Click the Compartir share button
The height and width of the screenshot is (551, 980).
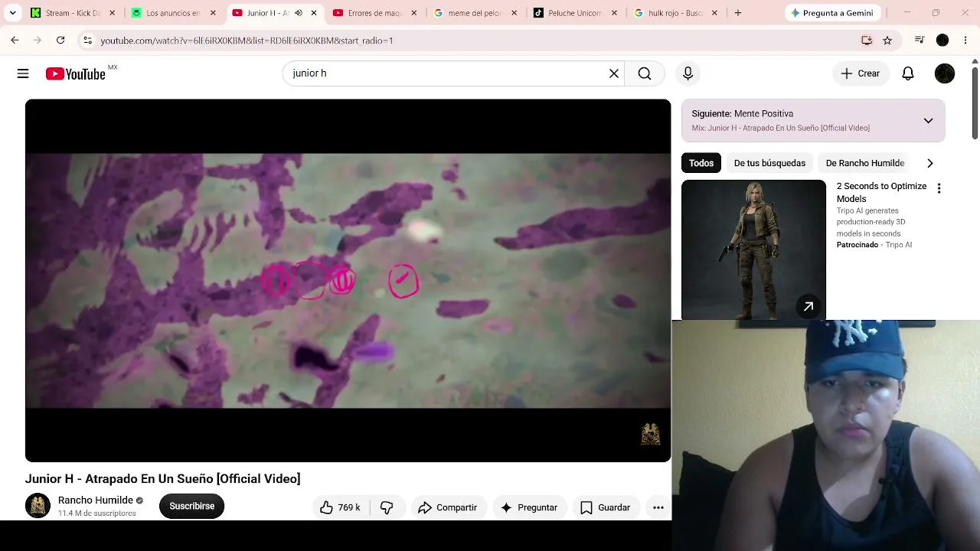448,507
